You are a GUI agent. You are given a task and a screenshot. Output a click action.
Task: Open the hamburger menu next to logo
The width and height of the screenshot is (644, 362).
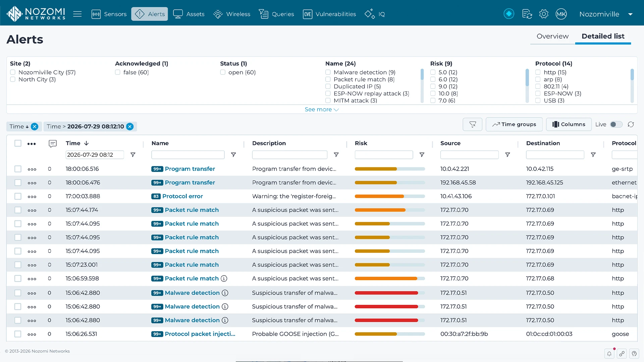[x=77, y=14]
